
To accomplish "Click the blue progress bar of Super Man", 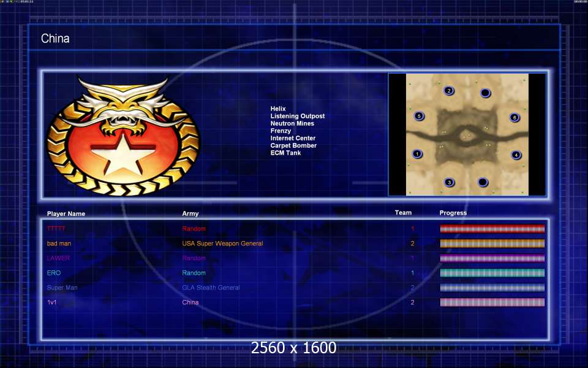I will (492, 288).
